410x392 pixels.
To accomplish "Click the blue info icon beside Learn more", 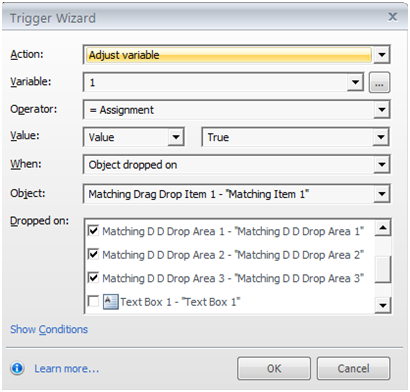I will pyautogui.click(x=17, y=368).
